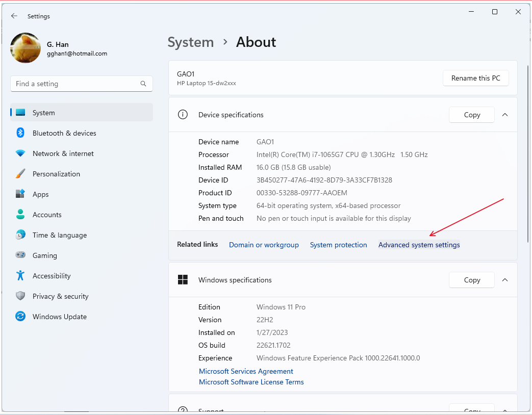This screenshot has width=532, height=415.
Task: Click the Gaming controller icon
Action: (x=20, y=255)
